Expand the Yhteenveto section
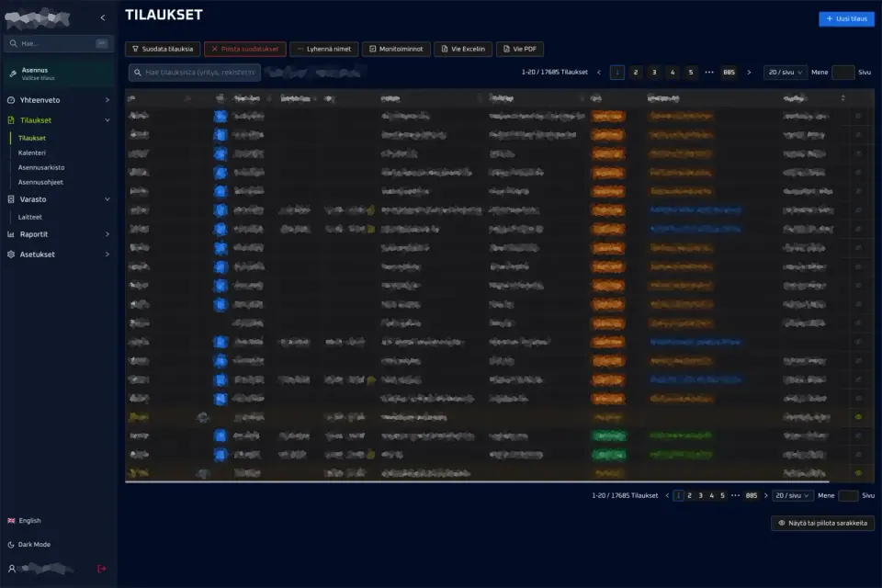The image size is (882, 588). click(59, 100)
